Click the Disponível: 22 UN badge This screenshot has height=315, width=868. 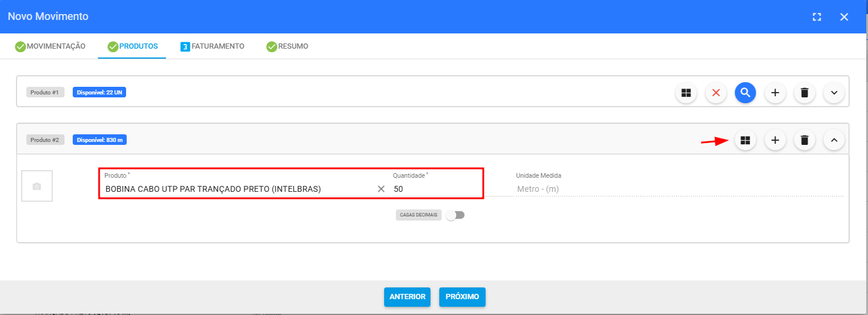[99, 93]
